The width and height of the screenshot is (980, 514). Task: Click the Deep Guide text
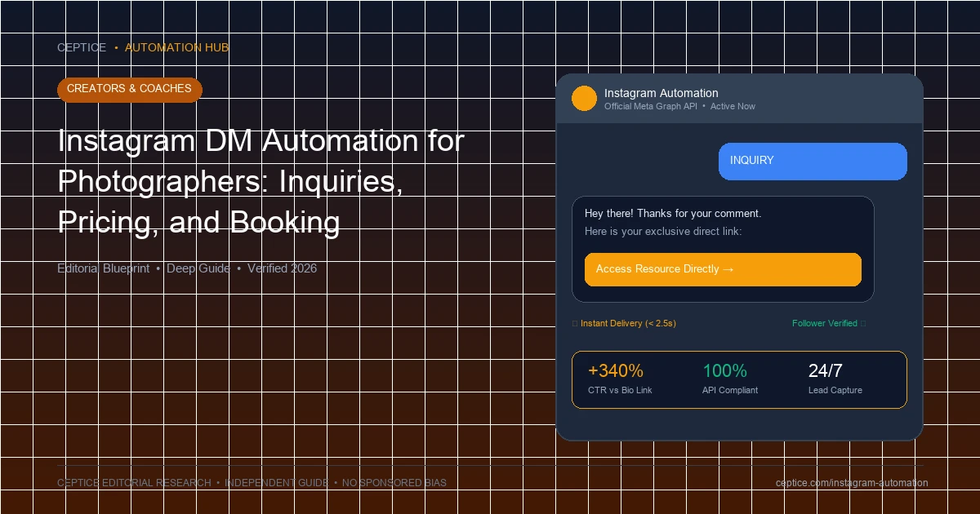pos(198,268)
